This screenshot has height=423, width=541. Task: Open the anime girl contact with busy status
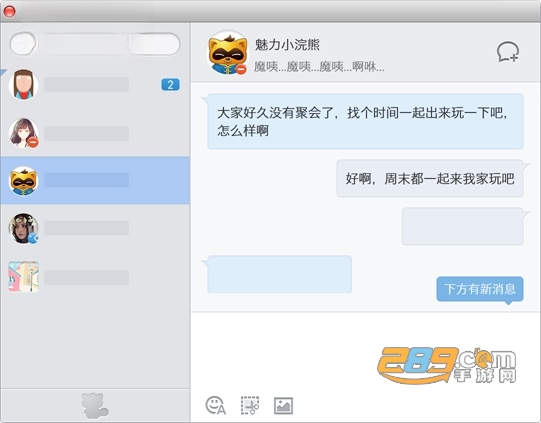pyautogui.click(x=95, y=133)
